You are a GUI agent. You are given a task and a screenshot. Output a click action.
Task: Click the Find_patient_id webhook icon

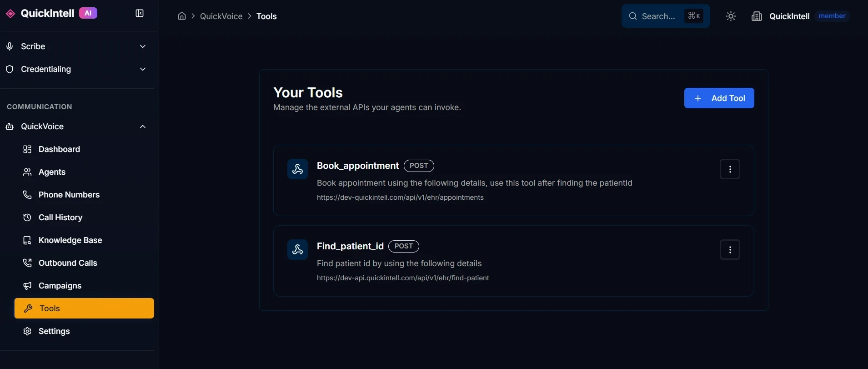click(x=298, y=250)
